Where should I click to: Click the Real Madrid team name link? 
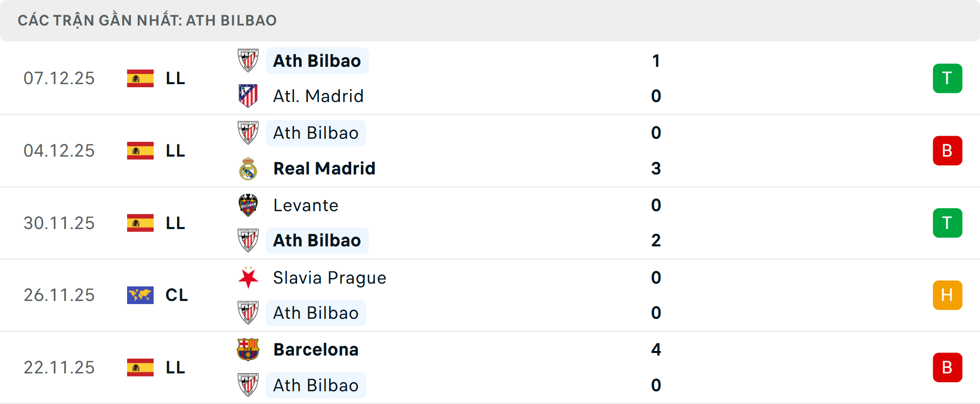[x=324, y=168]
